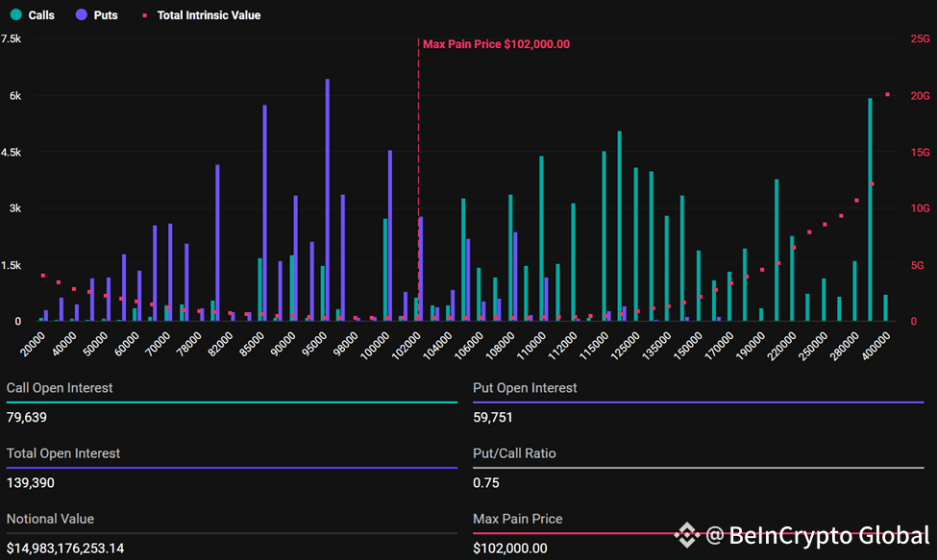Select the 60000 x-axis label

pyautogui.click(x=127, y=345)
